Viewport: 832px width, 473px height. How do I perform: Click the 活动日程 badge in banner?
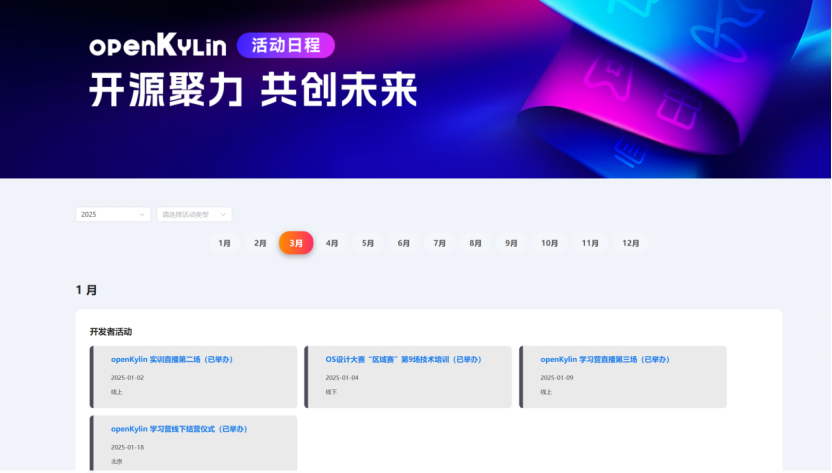click(285, 45)
